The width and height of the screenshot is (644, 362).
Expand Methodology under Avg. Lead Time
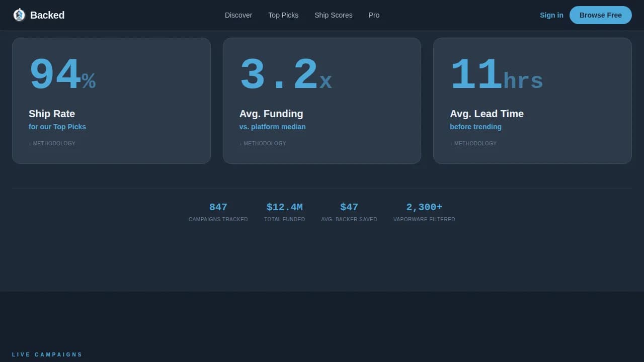point(473,143)
